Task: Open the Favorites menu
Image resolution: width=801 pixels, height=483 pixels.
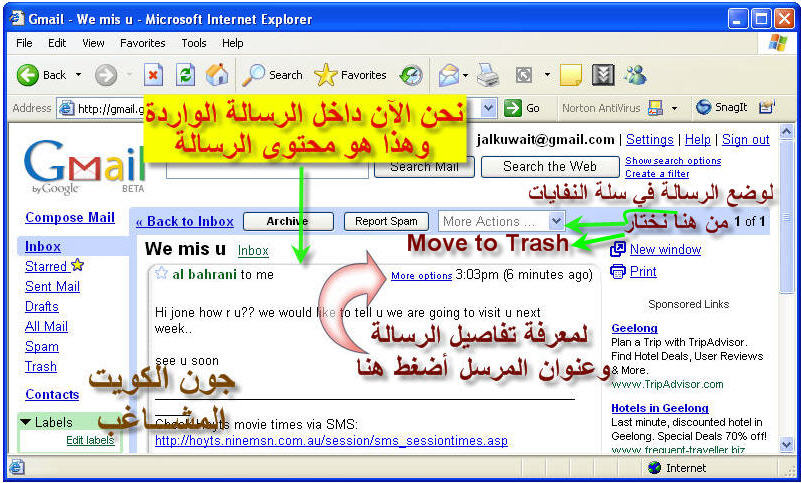Action: [x=143, y=43]
